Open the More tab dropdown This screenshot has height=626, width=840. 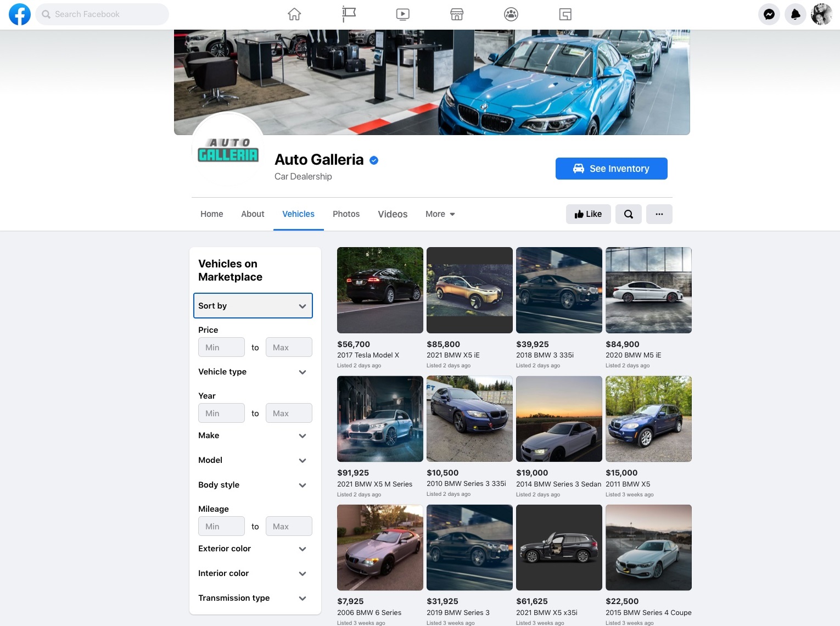point(440,214)
